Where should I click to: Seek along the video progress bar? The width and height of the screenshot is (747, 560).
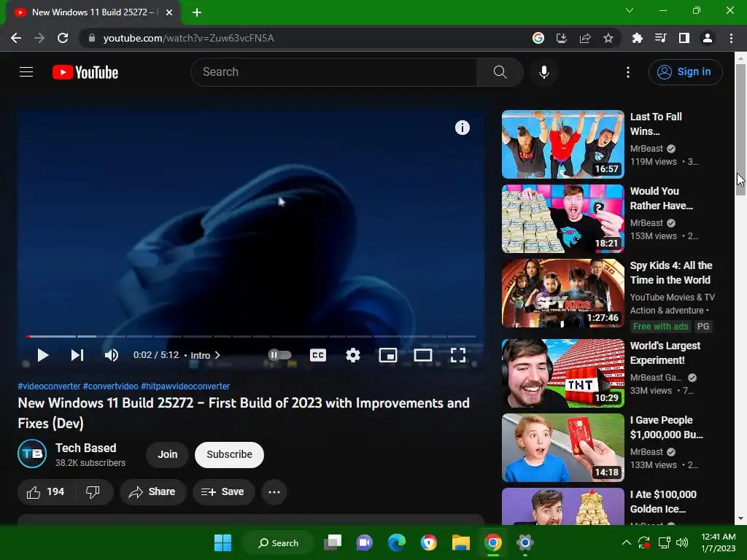[251, 336]
